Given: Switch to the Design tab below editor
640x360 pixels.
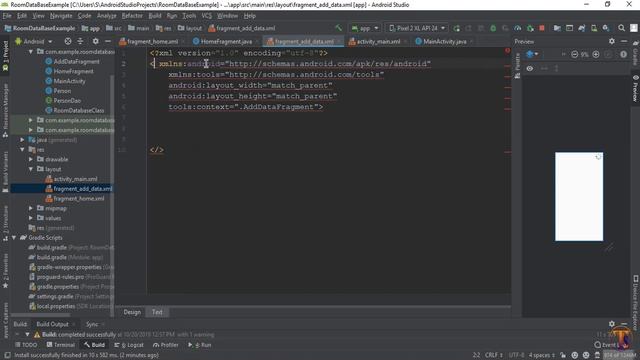Looking at the screenshot, I should coord(132,312).
